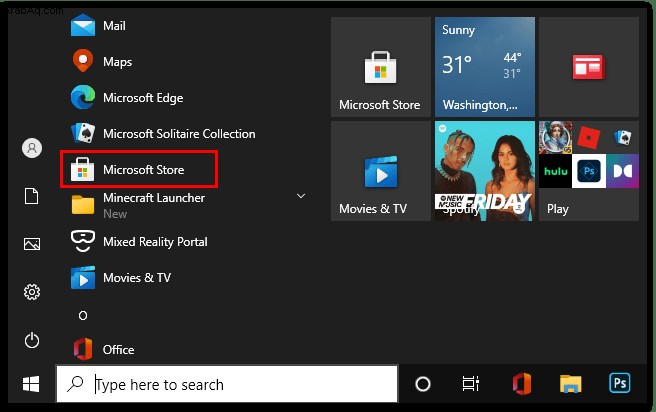Expand the Minecraft Launcher folder chevron
This screenshot has height=412, width=656.
pyautogui.click(x=301, y=196)
